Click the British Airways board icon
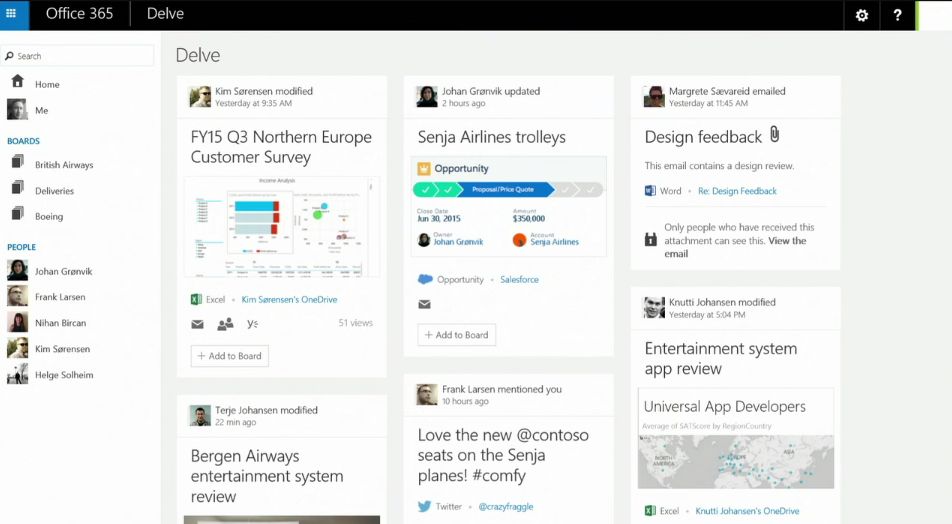The image size is (952, 524). coord(18,162)
